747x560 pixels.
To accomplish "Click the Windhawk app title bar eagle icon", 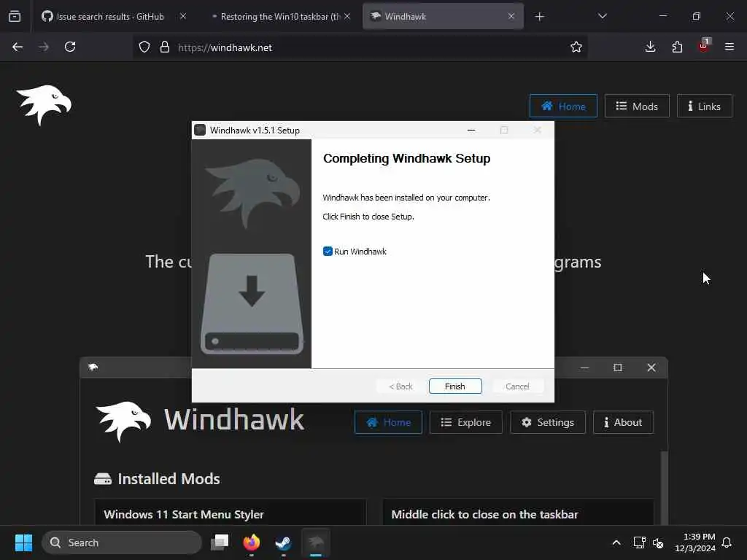I will tap(93, 367).
